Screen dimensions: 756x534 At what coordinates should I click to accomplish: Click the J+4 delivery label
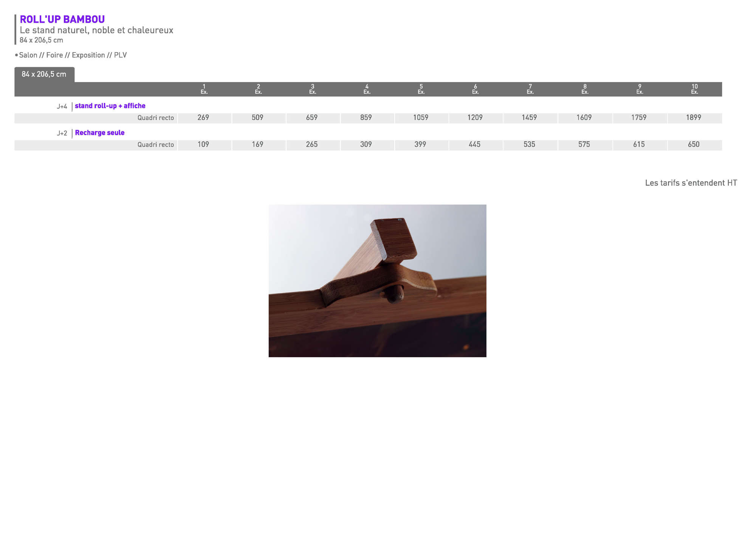[62, 106]
